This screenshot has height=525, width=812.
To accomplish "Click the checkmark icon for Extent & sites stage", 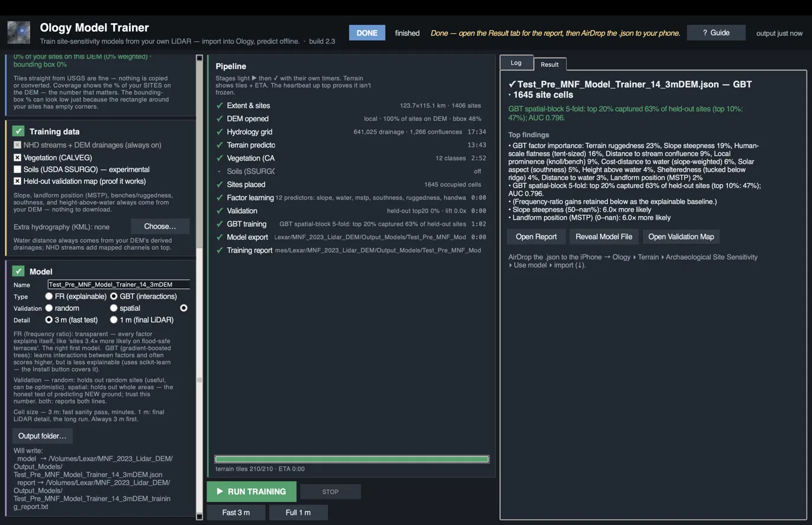I will (220, 105).
